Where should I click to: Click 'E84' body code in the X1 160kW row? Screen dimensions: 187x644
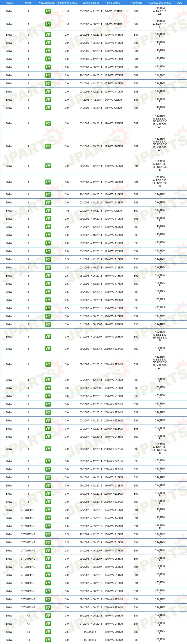pyautogui.click(x=136, y=623)
